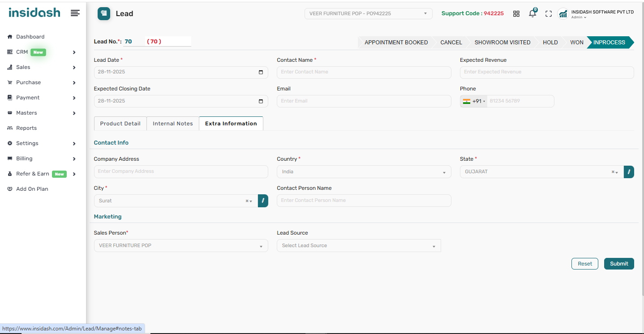Open the company selector VEER FURNITURE POP

point(368,14)
